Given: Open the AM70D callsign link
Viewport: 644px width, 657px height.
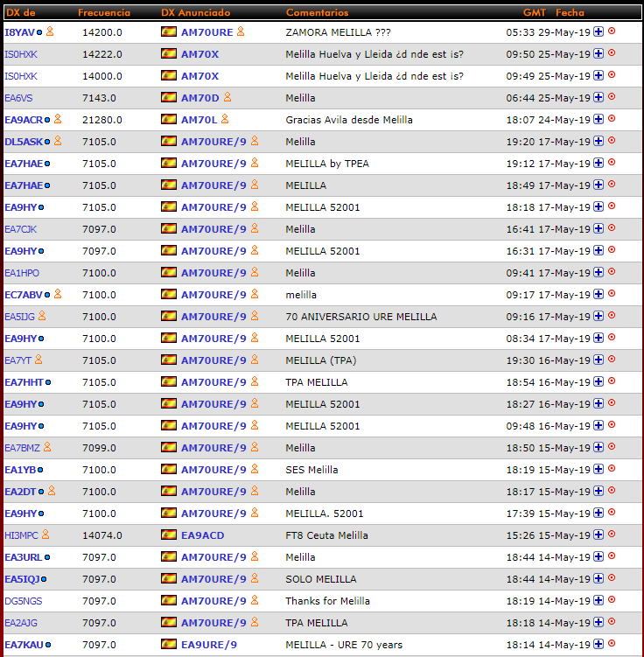Looking at the screenshot, I should [199, 97].
